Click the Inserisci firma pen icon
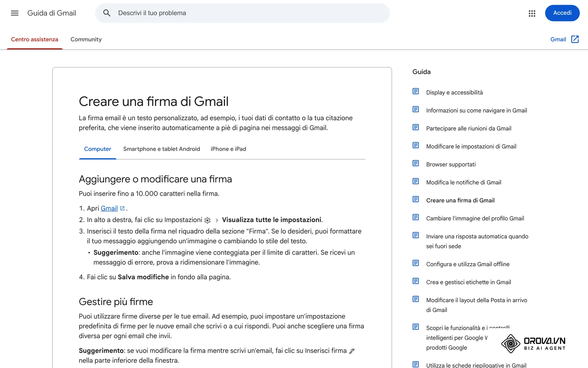This screenshot has height=368, width=588. coord(352,351)
